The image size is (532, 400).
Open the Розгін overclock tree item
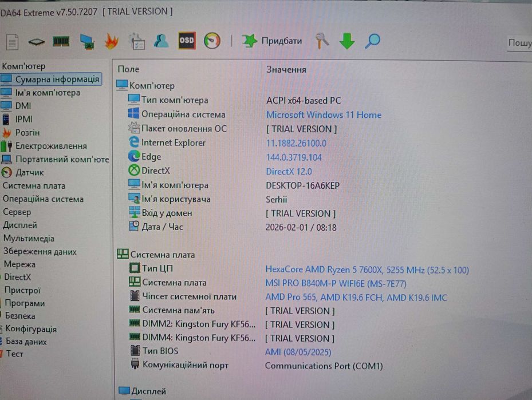click(21, 133)
